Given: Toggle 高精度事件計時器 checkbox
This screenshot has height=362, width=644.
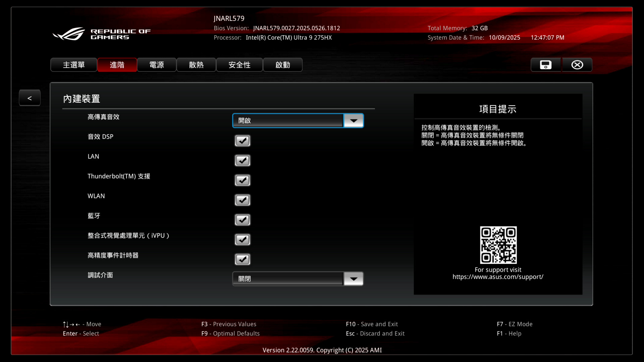Looking at the screenshot, I should click(x=242, y=259).
